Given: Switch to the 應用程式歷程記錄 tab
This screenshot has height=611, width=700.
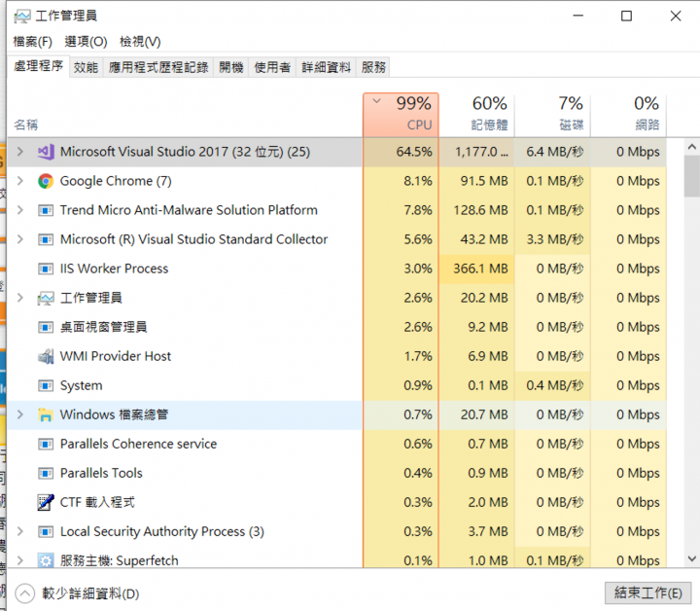Looking at the screenshot, I should coord(158,67).
